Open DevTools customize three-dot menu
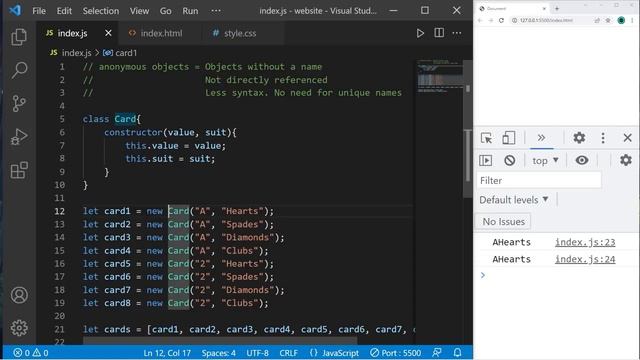The height and width of the screenshot is (360, 640). [x=603, y=138]
